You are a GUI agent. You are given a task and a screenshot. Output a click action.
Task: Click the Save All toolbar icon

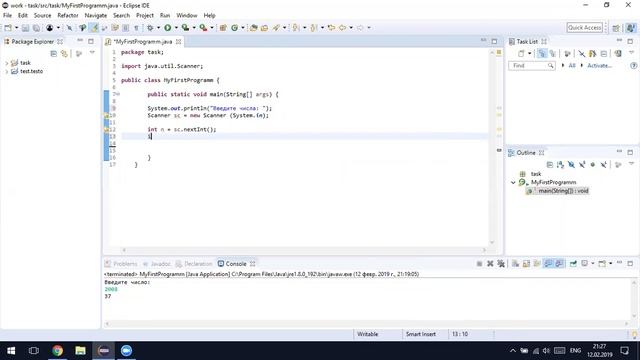(x=36, y=28)
